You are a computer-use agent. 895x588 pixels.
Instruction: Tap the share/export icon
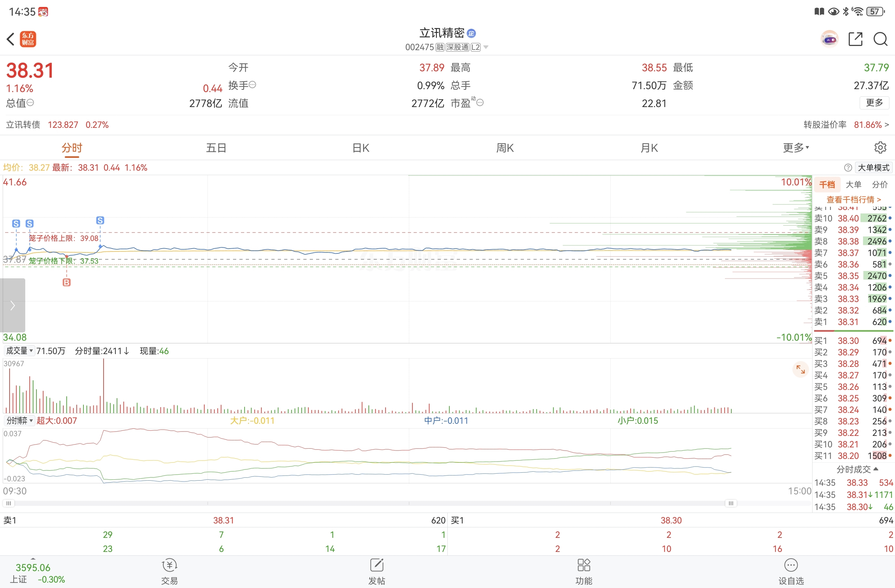[855, 39]
